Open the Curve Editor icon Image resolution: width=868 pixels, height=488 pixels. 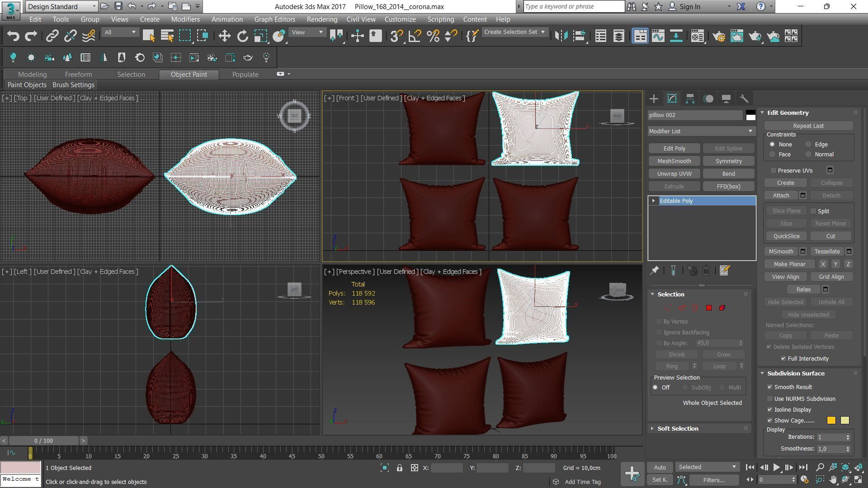click(x=658, y=36)
